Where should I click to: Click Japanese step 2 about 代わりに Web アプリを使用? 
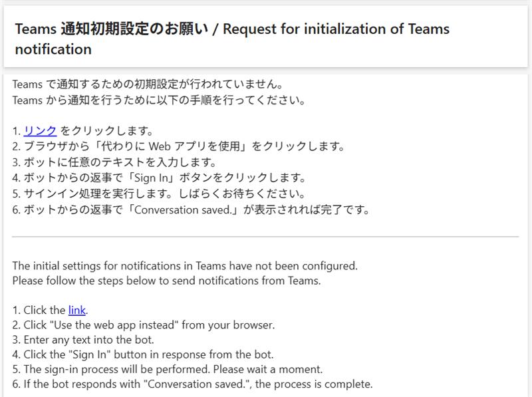[x=178, y=146]
